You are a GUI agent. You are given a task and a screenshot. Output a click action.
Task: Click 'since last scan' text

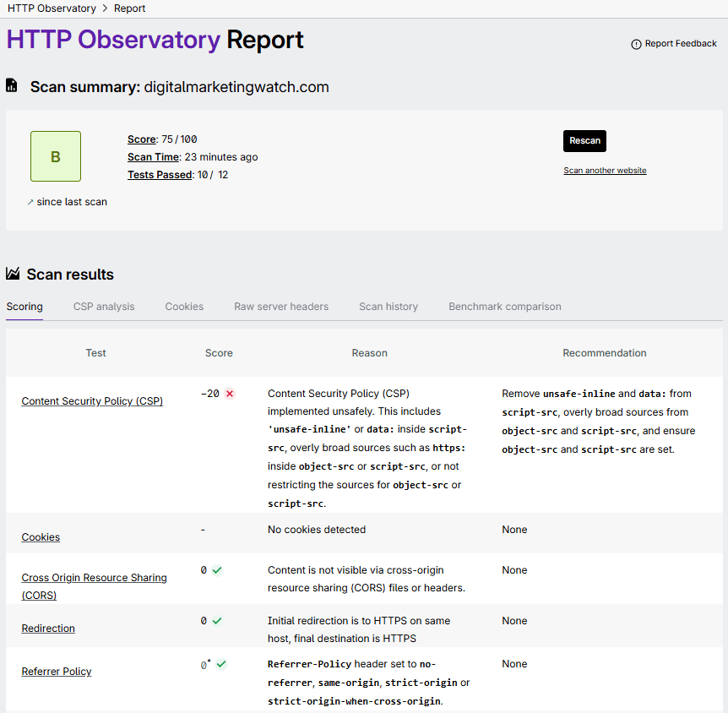coord(72,202)
